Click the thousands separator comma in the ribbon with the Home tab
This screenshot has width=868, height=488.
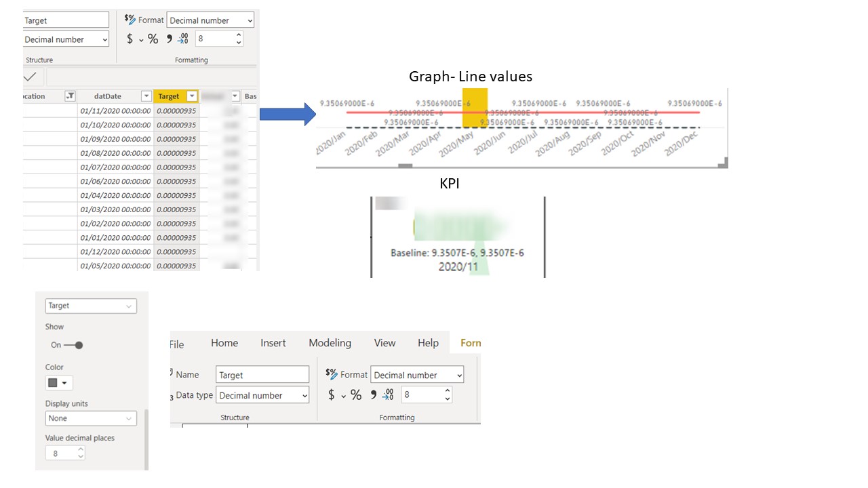click(x=373, y=394)
